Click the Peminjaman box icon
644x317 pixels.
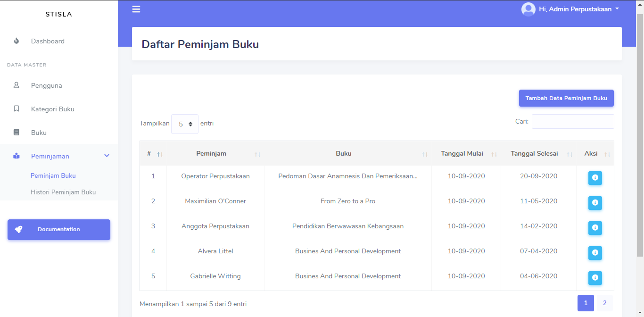tap(17, 156)
